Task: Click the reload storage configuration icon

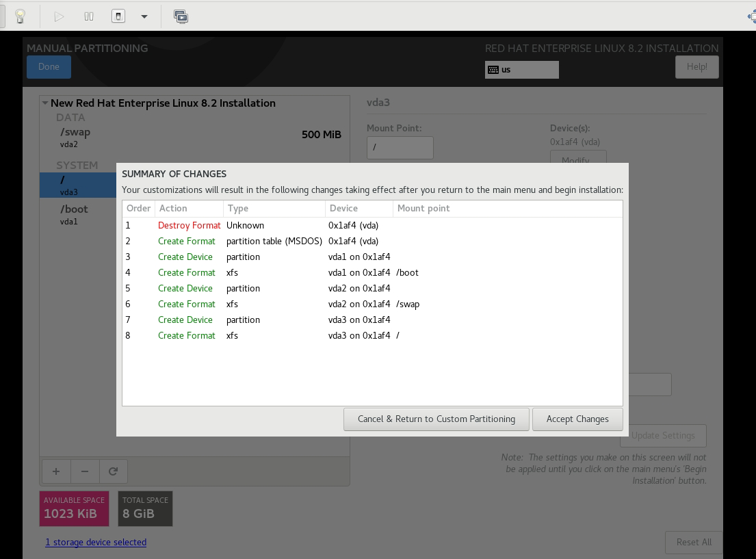Action: [114, 471]
